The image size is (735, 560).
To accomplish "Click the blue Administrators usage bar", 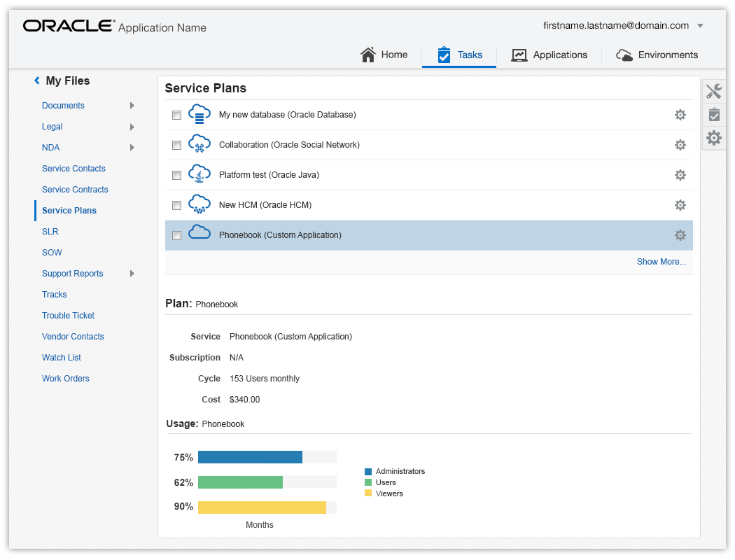I will click(251, 457).
